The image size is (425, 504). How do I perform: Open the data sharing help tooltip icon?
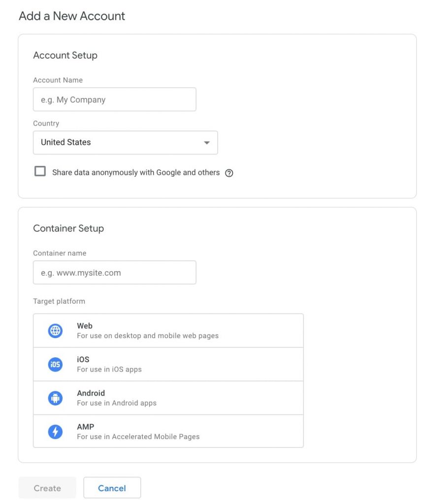229,173
